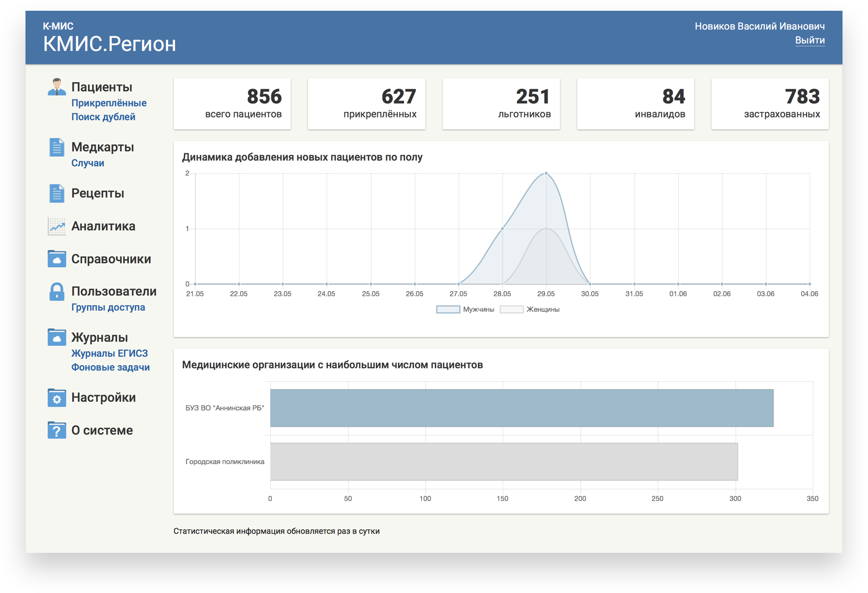The width and height of the screenshot is (868, 593).
Task: Click the Аннинская РБ blue bar
Action: [522, 408]
